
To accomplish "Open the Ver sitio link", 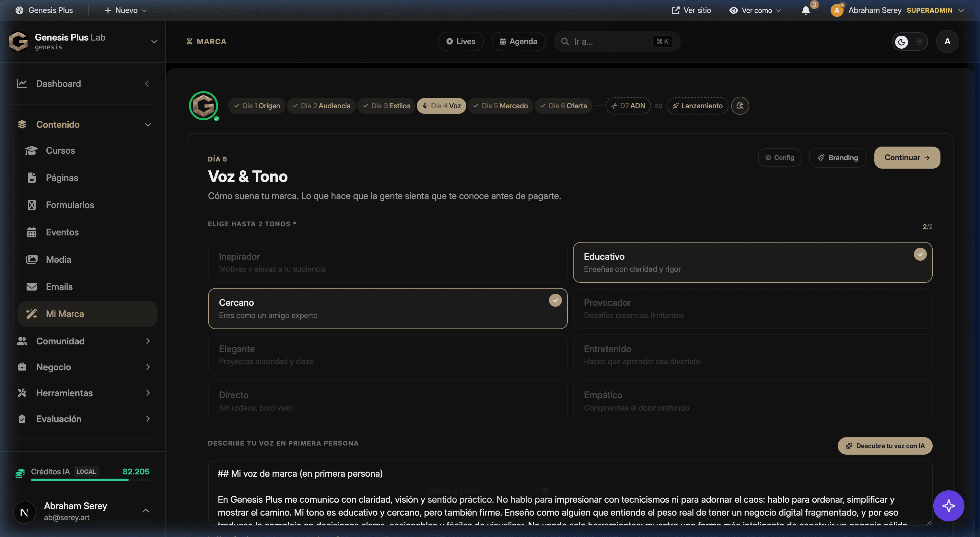I will pyautogui.click(x=691, y=10).
